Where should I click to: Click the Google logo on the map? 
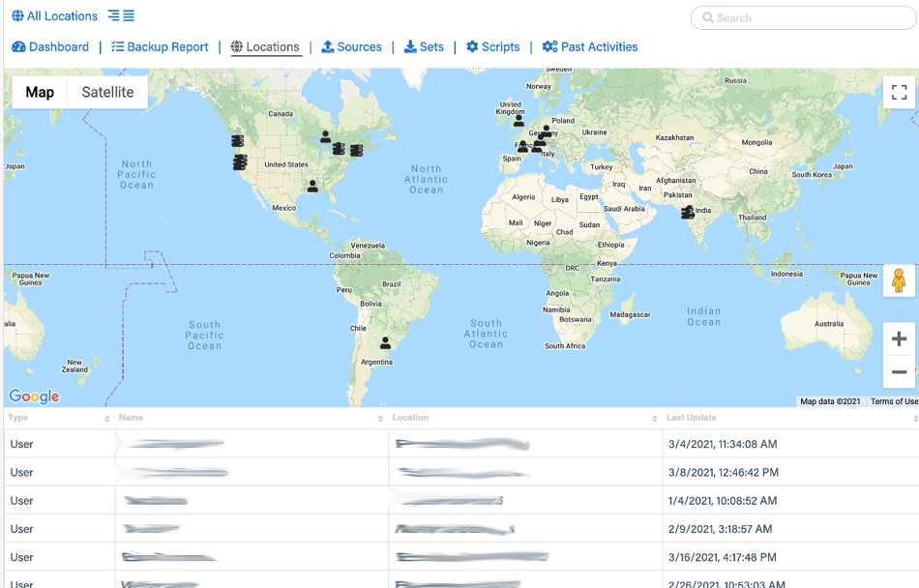click(34, 396)
